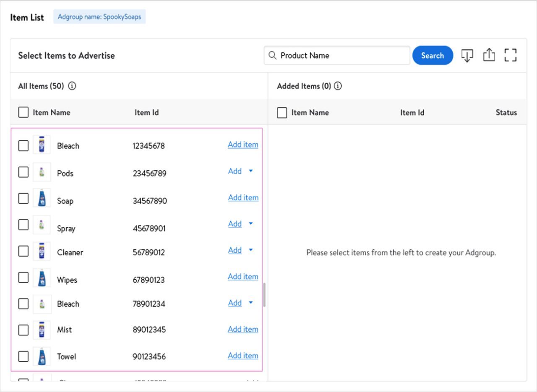Open the Add dropdown arrow for Cleaner
Screen dimensions: 537x392
(251, 250)
